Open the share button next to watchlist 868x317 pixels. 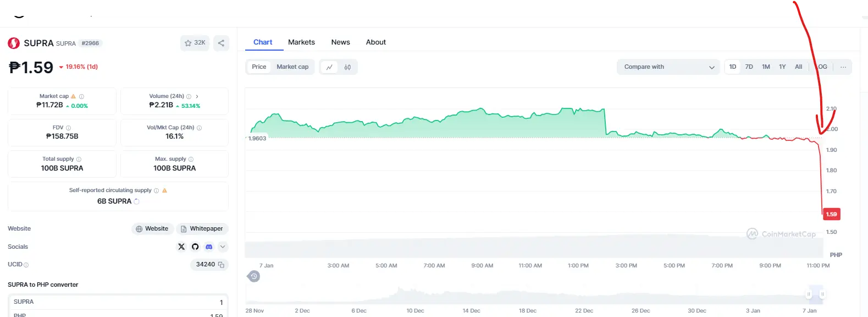click(221, 43)
